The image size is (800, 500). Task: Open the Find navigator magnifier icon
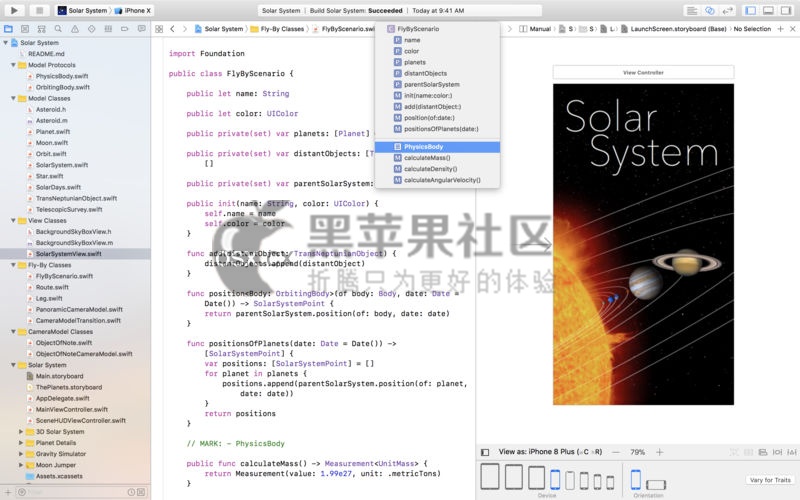point(58,29)
